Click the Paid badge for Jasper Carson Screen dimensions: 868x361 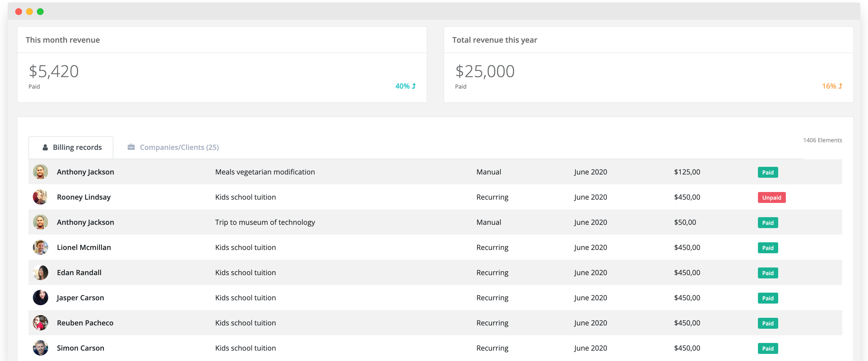(768, 298)
